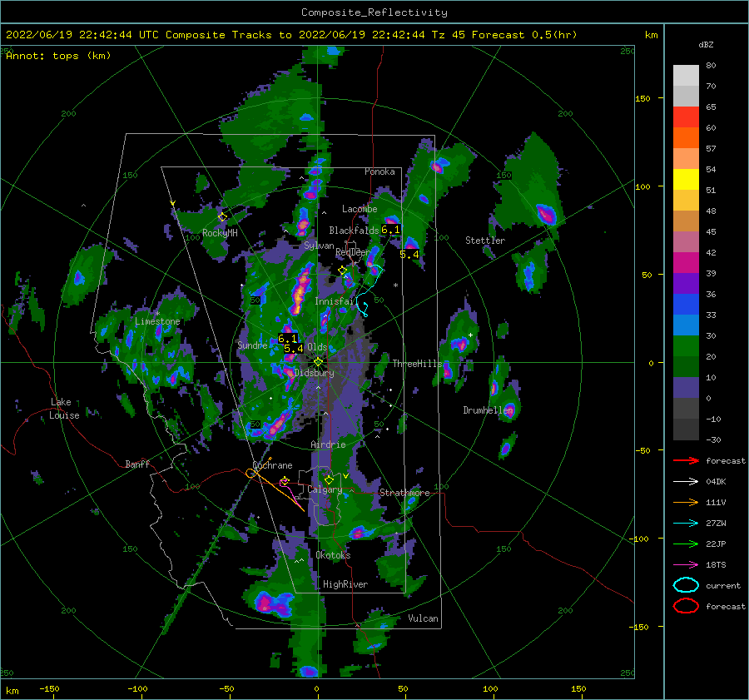This screenshot has height=700, width=749.
Task: Click the Drumheller label
Action: pos(488,410)
